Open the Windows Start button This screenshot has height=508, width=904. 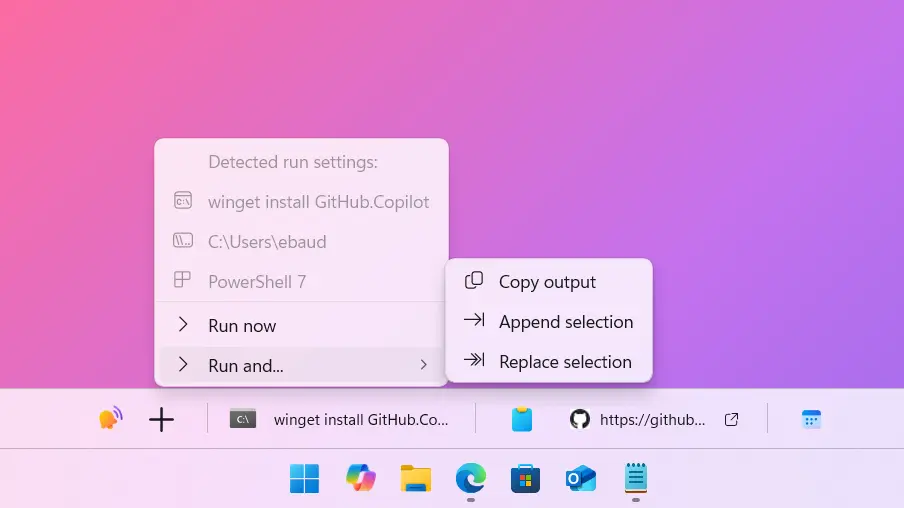pos(304,478)
